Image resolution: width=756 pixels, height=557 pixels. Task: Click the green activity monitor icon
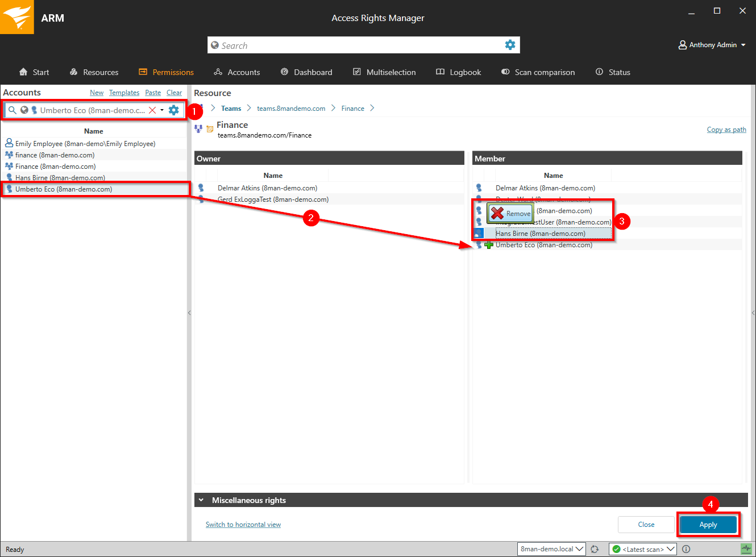[746, 549]
